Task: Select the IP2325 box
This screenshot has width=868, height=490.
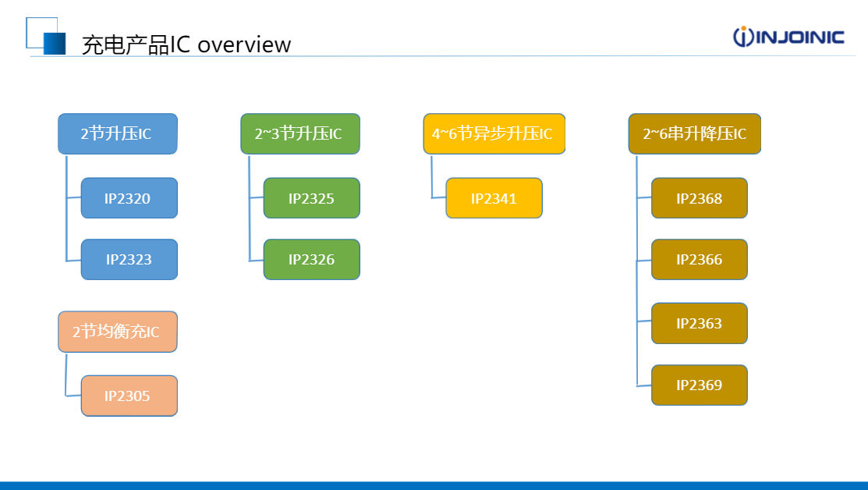Action: (x=312, y=198)
